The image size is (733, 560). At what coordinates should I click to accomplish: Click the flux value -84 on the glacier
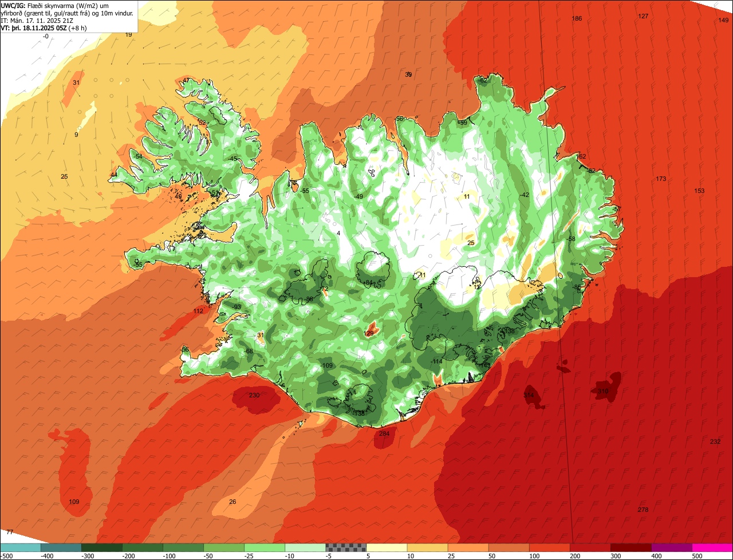point(368,282)
